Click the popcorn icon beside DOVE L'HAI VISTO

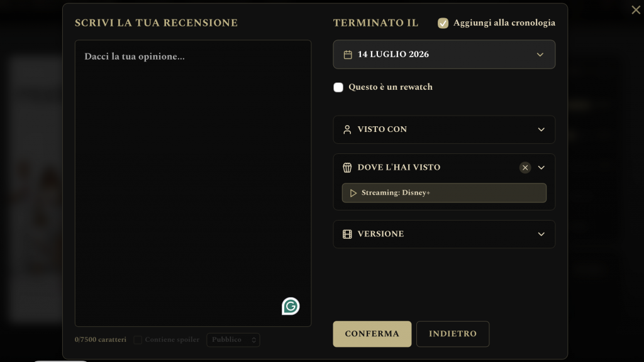point(347,167)
